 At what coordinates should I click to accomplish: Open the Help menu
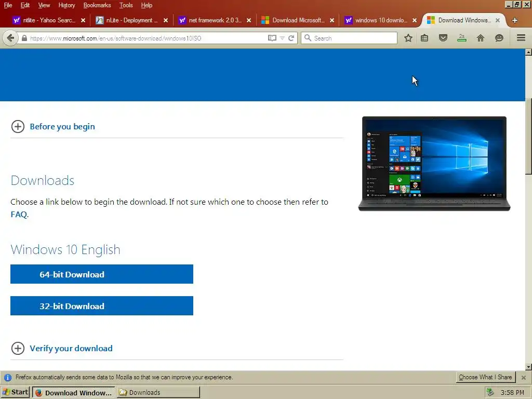tap(147, 5)
